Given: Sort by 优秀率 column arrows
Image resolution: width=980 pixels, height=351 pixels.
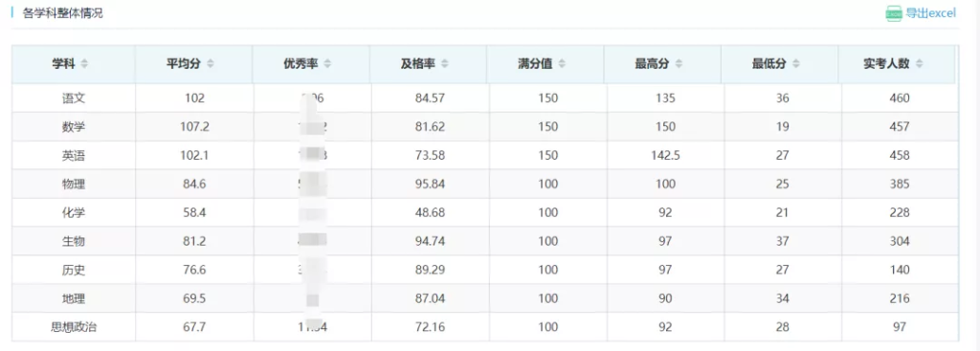Looking at the screenshot, I should 327,64.
